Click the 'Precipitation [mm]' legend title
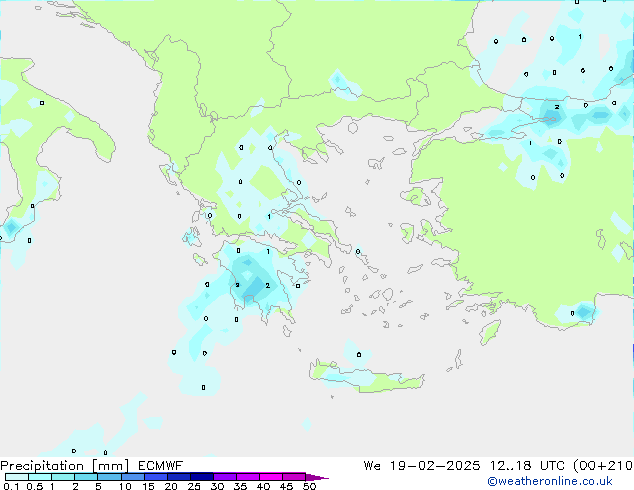 coord(65,466)
